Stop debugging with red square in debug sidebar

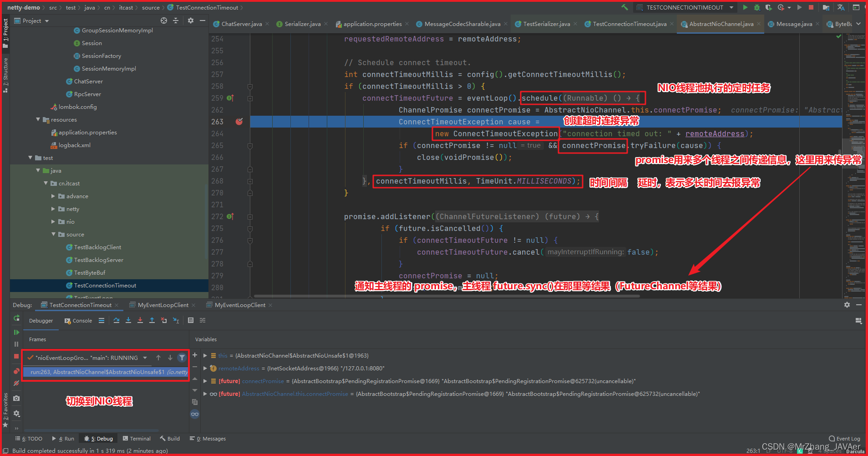pyautogui.click(x=16, y=356)
